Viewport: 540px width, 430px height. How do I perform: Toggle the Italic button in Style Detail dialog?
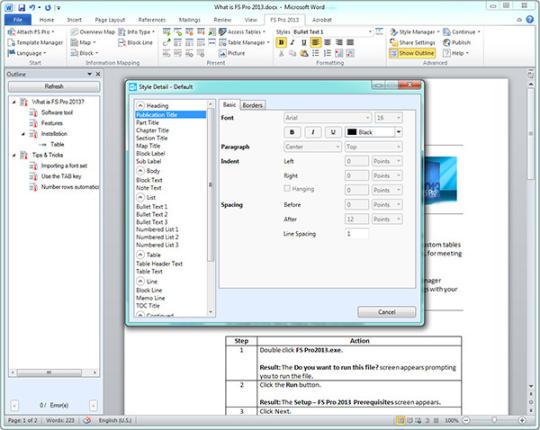pyautogui.click(x=313, y=132)
